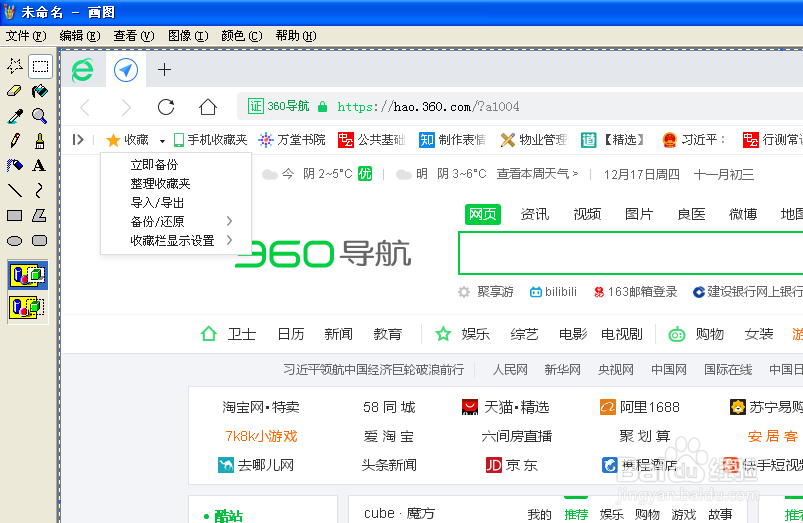Select the Line tool
803x523 pixels.
tap(15, 190)
